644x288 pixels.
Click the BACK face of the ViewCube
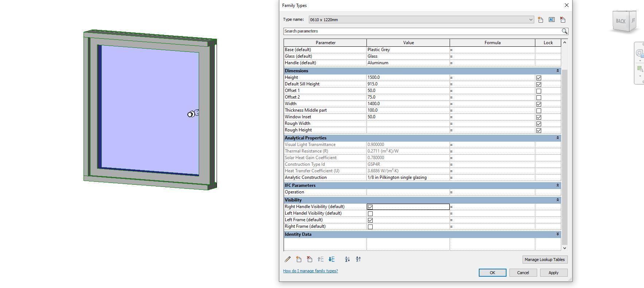(620, 21)
